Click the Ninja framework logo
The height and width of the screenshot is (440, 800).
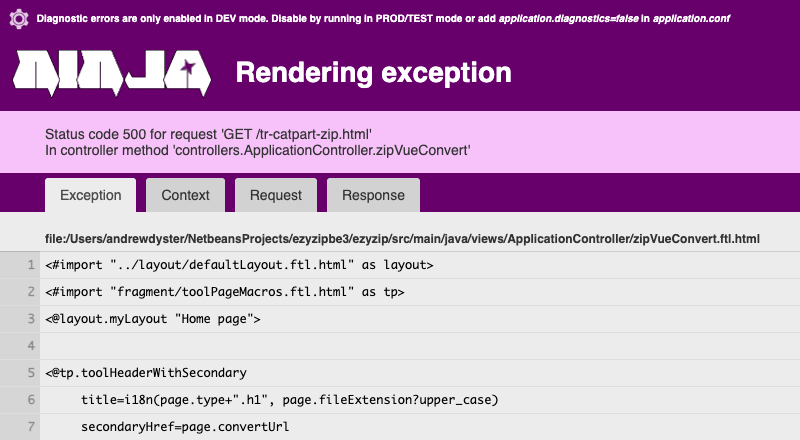[x=112, y=73]
